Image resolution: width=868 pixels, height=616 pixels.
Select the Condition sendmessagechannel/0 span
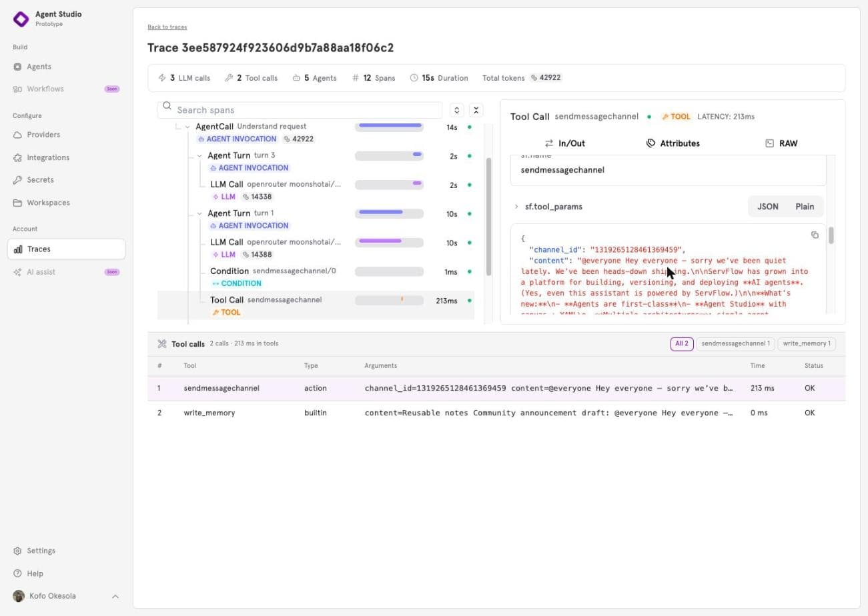(x=316, y=277)
